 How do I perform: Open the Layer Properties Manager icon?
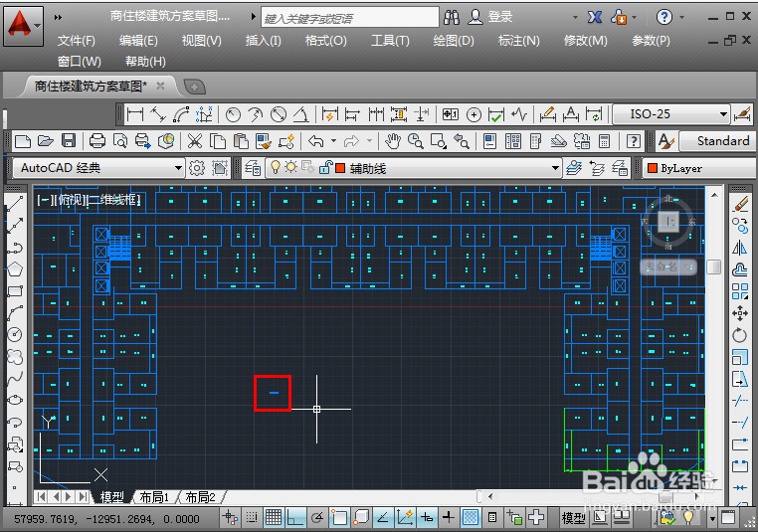pos(253,168)
